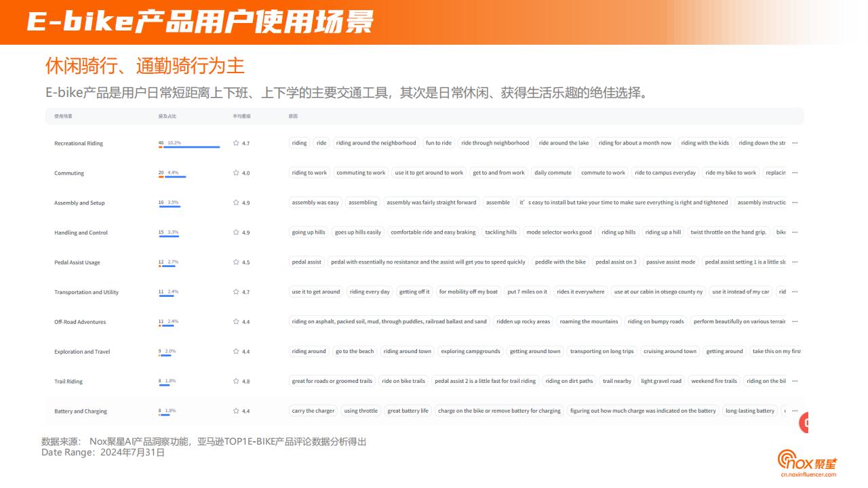868x488 pixels.
Task: Select the Battery and Charging scenario label
Action: pos(81,412)
